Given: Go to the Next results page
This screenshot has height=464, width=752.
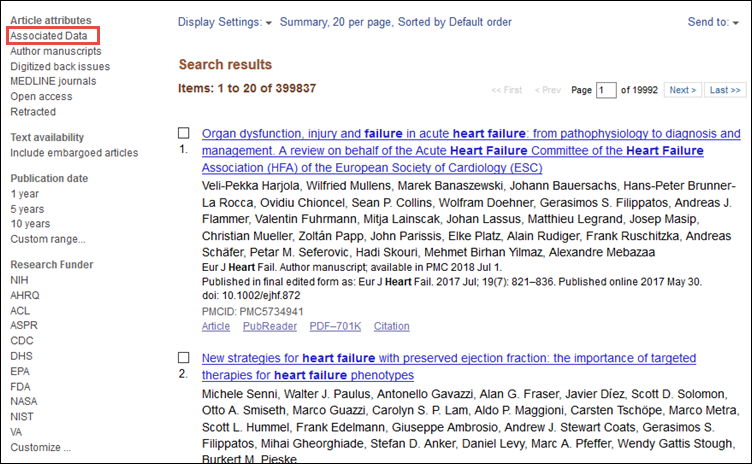Looking at the screenshot, I should [683, 90].
